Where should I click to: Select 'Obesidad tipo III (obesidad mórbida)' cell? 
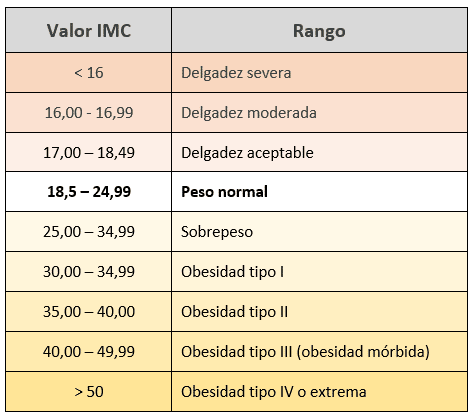pos(319,352)
